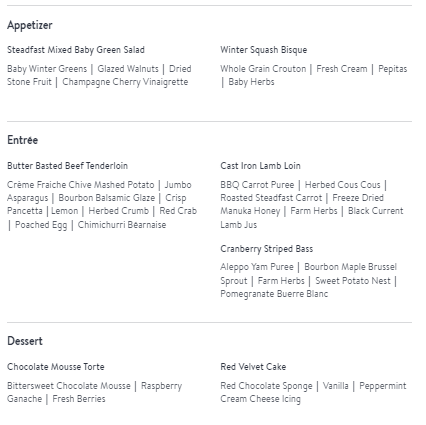Click Whole Grain Crouton ingredient text

click(263, 69)
